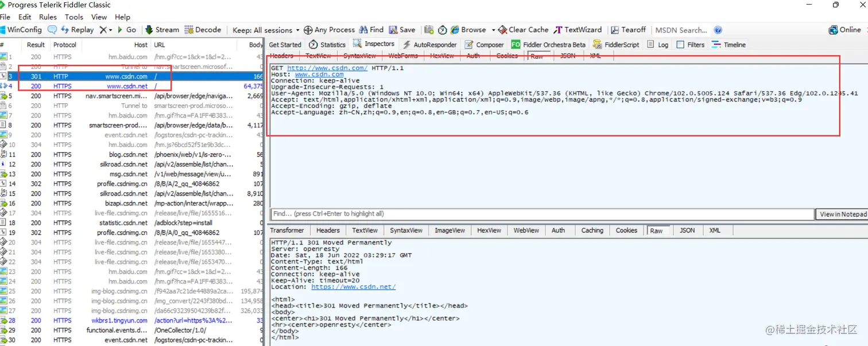The height and width of the screenshot is (346, 868).
Task: Select session 28 wkbrs1.tingyun.com row
Action: 132,320
